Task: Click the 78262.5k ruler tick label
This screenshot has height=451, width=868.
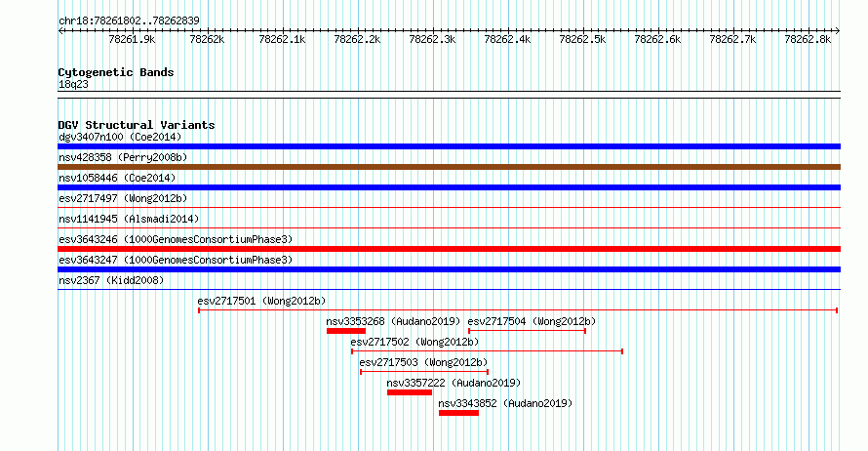Action: 582,39
